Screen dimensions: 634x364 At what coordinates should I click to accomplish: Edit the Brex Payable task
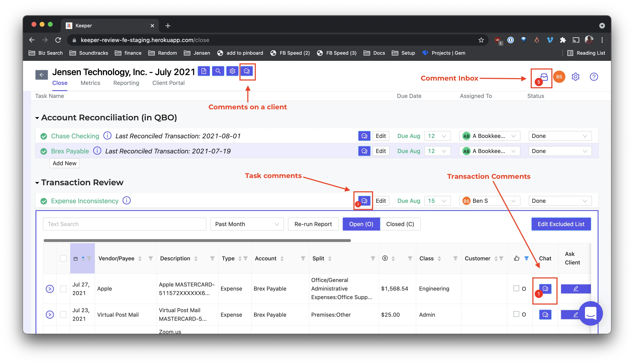point(380,151)
